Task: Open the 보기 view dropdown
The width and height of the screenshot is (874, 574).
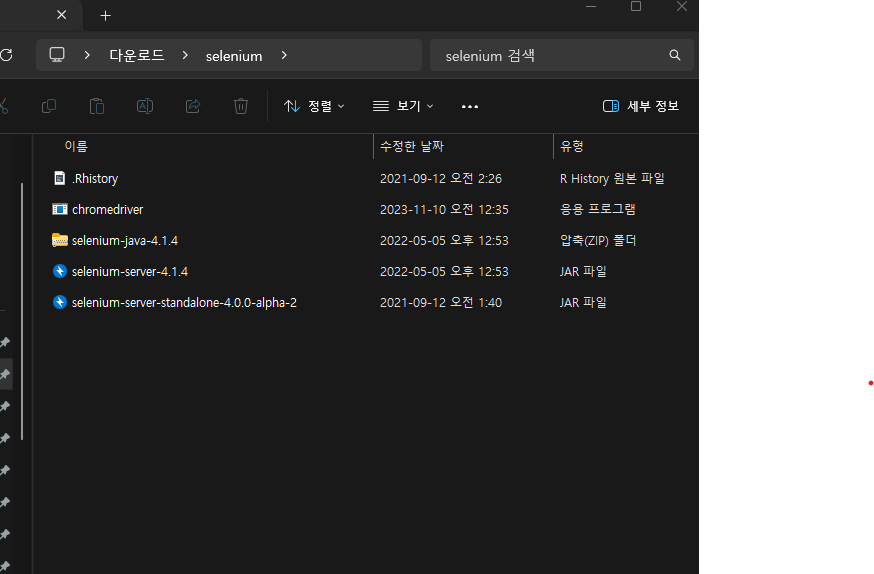Action: pyautogui.click(x=403, y=106)
